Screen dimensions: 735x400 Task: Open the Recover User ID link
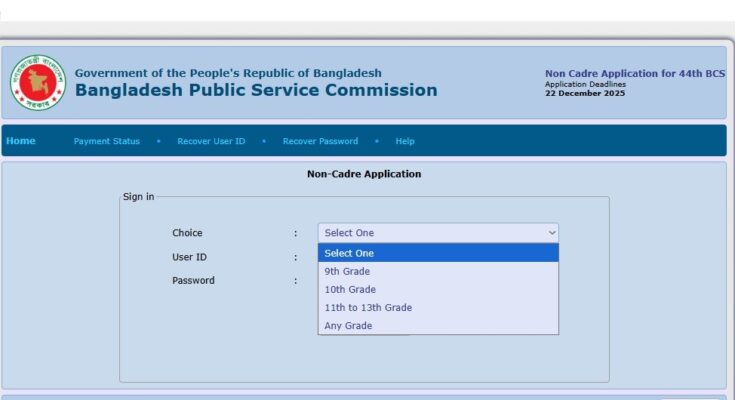211,142
